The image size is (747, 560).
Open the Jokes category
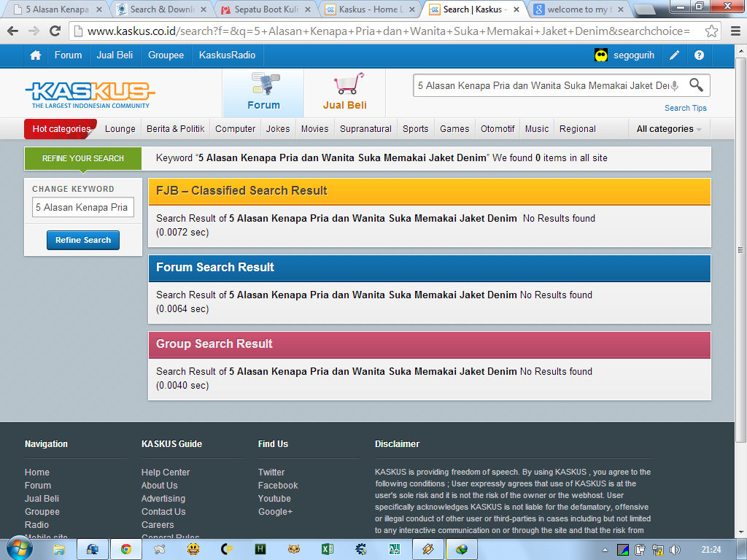(278, 129)
